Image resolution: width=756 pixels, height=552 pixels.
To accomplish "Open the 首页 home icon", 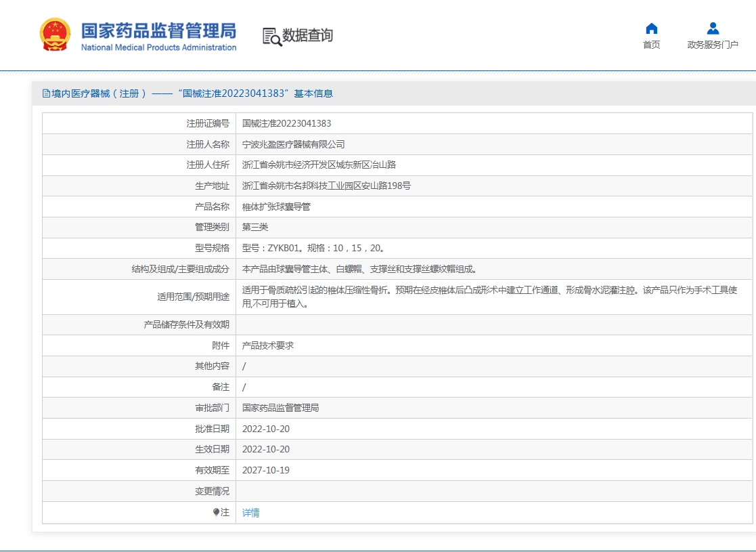I will pos(651,28).
